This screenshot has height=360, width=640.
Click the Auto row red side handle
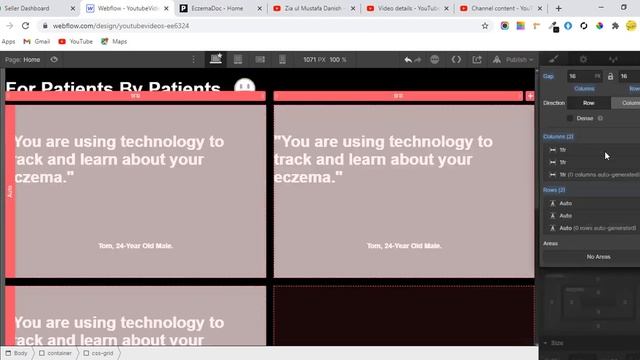(x=10, y=191)
